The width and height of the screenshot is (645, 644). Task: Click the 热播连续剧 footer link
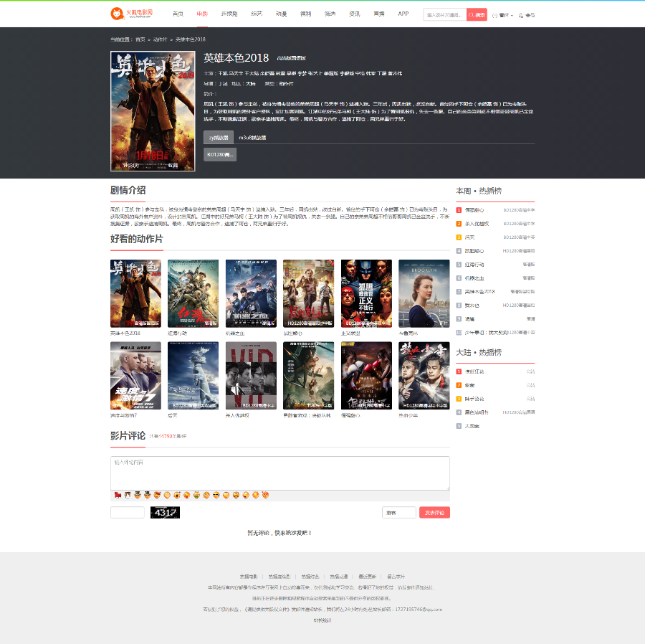(279, 577)
